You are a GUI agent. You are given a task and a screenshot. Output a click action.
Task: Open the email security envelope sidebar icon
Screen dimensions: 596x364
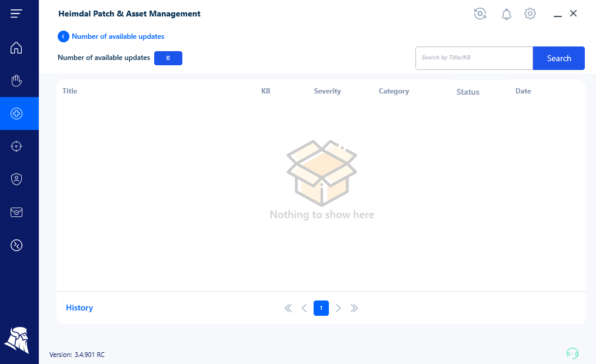click(x=16, y=212)
